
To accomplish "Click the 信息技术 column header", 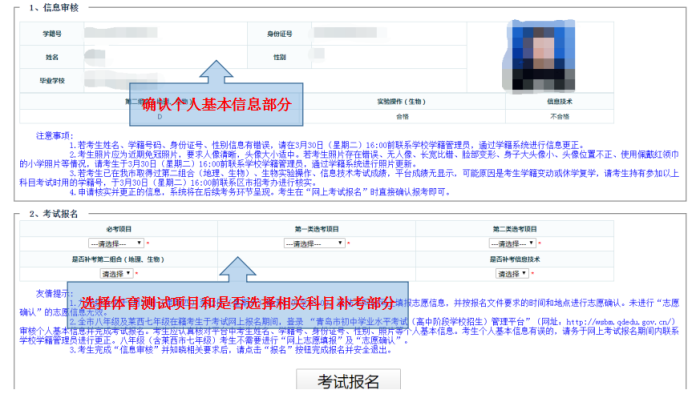I will coord(559,102).
